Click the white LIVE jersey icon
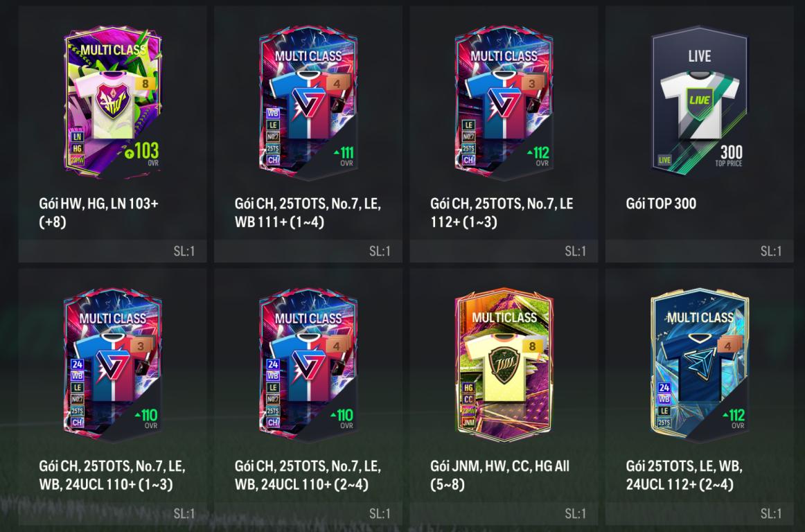Image resolution: width=805 pixels, height=532 pixels. tap(699, 105)
